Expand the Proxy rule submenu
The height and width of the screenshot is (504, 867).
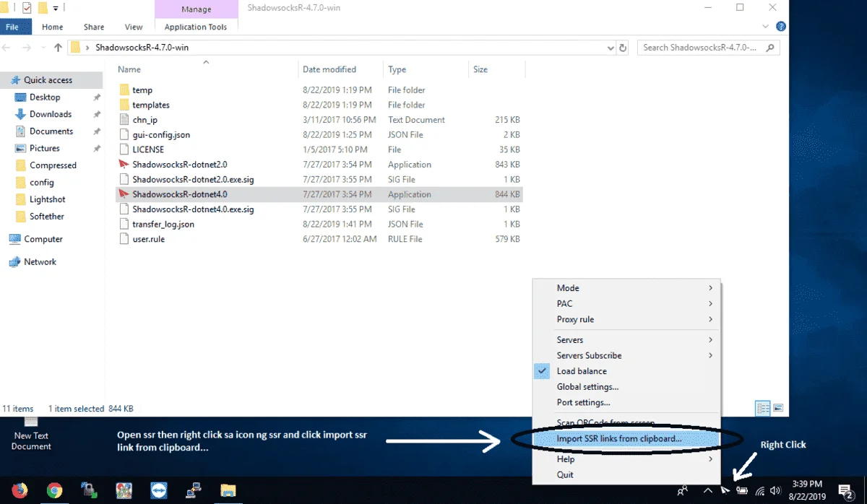click(627, 320)
